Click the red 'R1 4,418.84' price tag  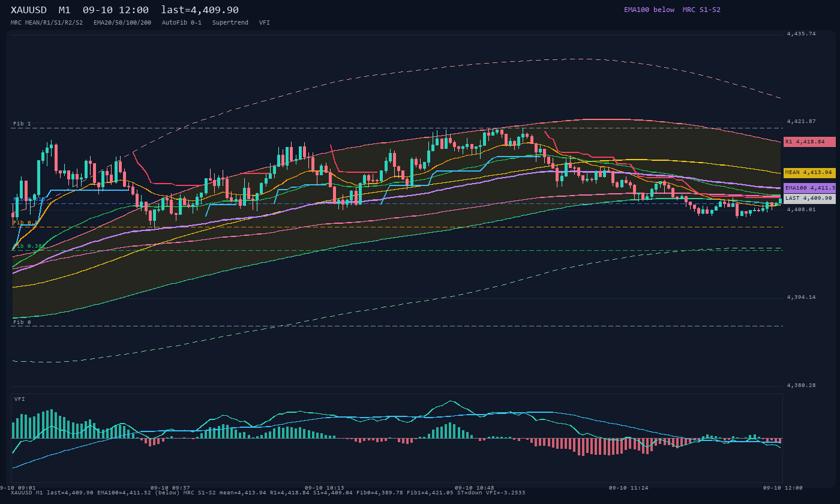click(x=809, y=142)
